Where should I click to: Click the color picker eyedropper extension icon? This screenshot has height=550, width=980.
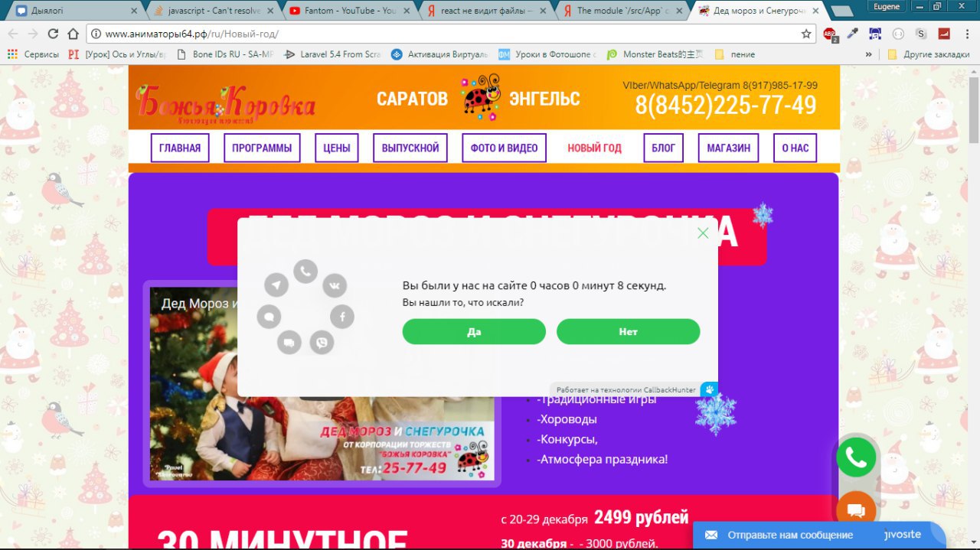(x=853, y=34)
